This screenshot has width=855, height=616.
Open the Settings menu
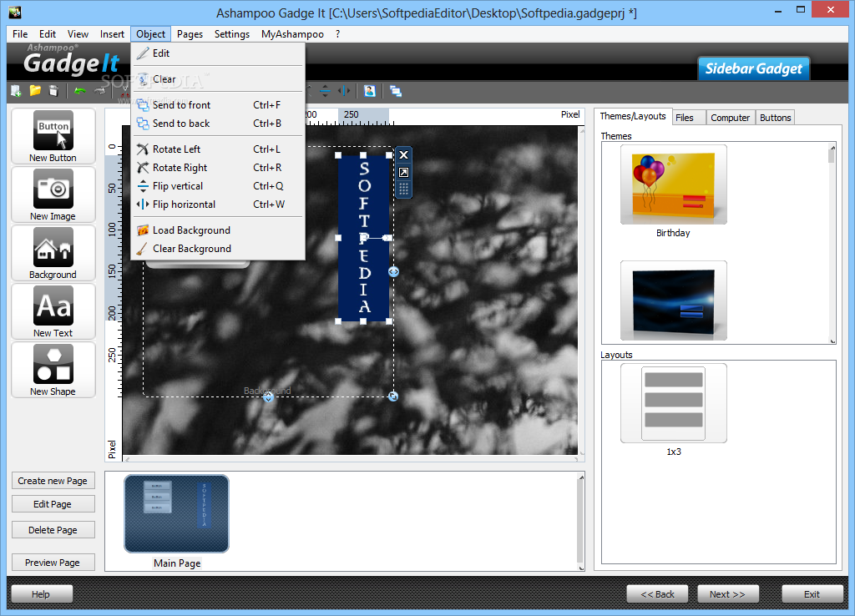click(x=232, y=33)
